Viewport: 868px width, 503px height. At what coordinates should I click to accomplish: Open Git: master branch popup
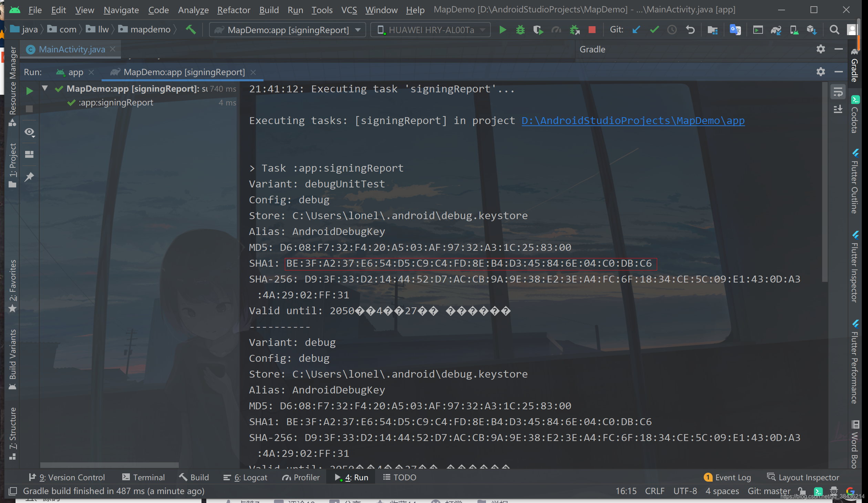click(769, 491)
